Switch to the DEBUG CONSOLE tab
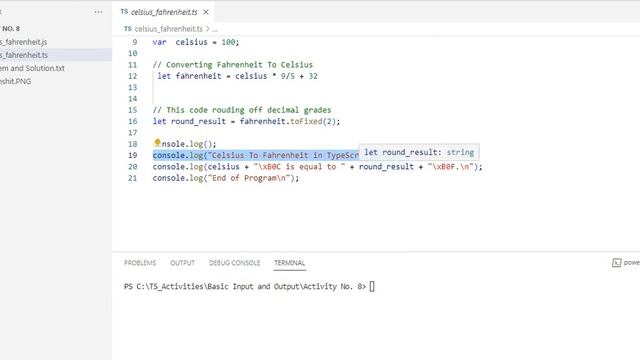The width and height of the screenshot is (640, 360). click(235, 263)
